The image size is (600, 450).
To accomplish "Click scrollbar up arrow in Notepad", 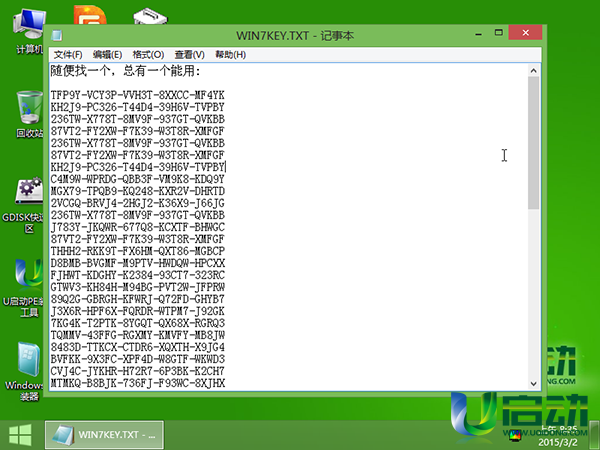I will pos(534,71).
